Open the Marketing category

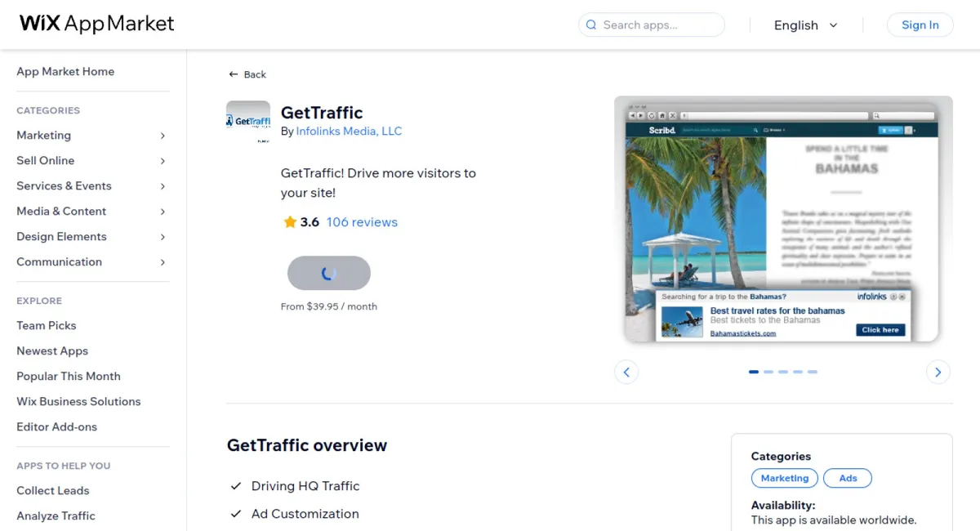43,136
